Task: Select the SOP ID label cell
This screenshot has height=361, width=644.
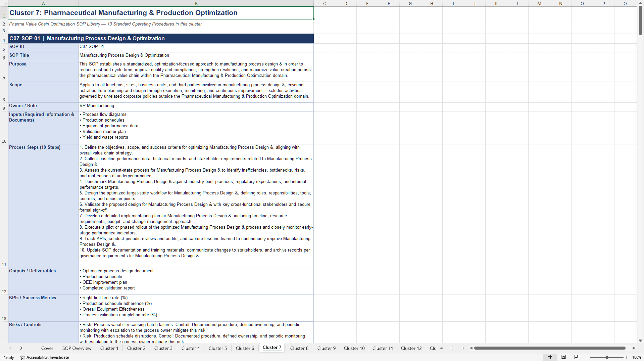Action: click(x=43, y=48)
